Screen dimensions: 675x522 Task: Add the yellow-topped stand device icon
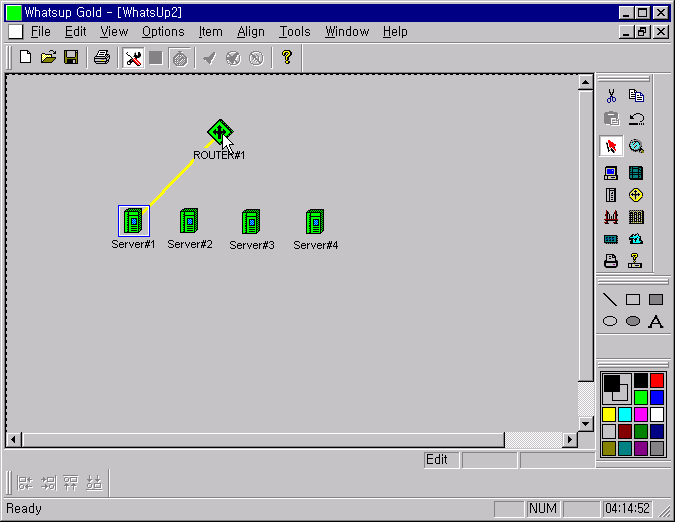(635, 261)
